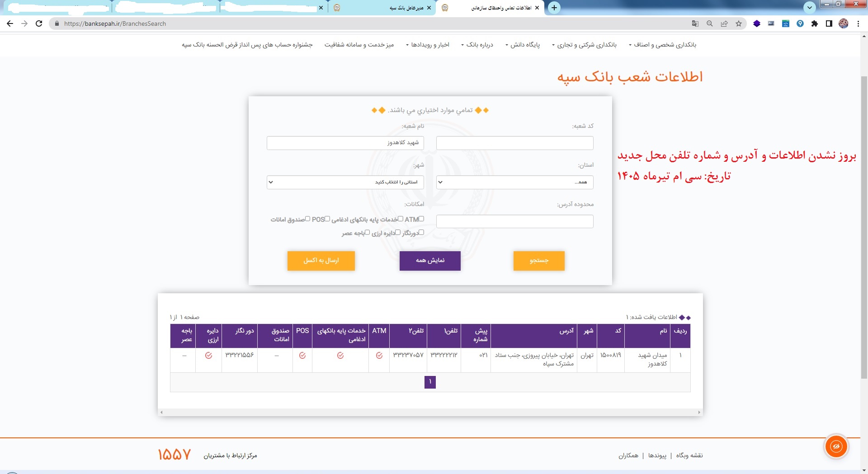Check the خدمات پایه بانکهای ادغامی checkbox

click(x=400, y=219)
